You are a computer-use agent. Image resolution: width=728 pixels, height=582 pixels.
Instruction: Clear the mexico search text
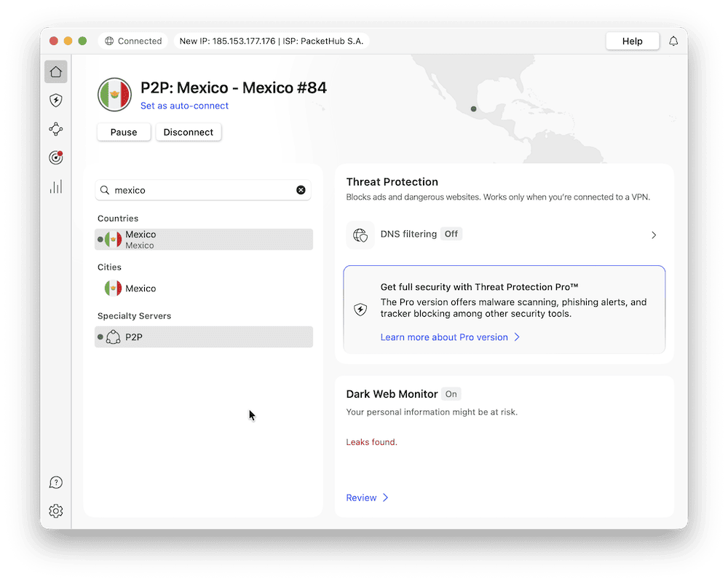[301, 190]
